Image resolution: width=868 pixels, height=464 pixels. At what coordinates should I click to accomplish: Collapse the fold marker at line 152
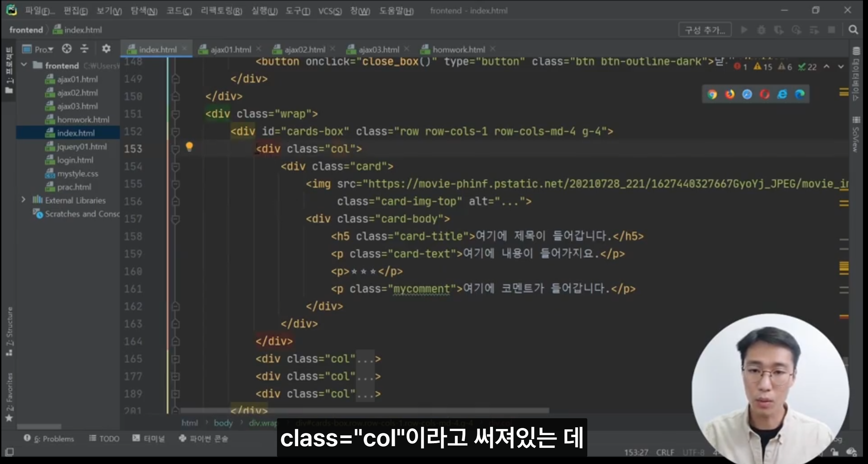(x=176, y=132)
